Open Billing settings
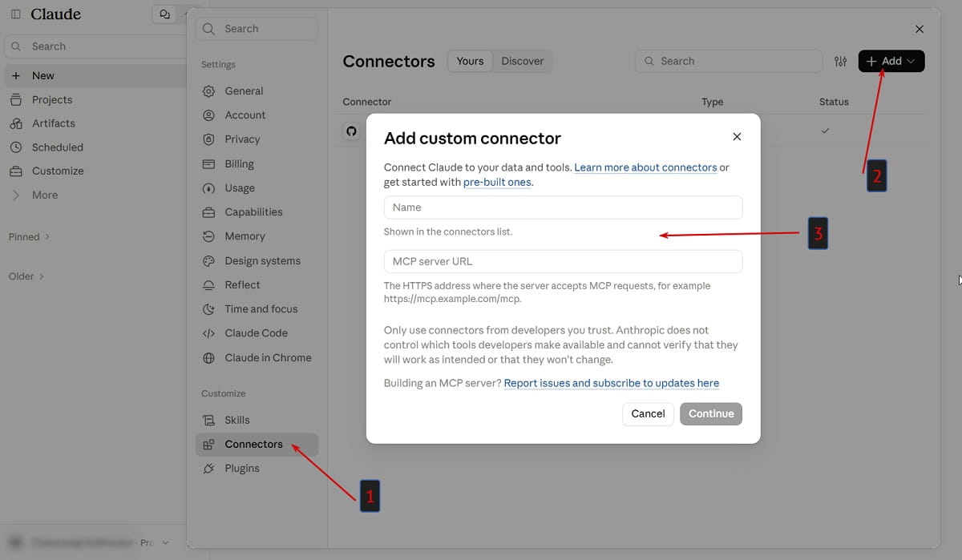This screenshot has width=962, height=560. 257,163
